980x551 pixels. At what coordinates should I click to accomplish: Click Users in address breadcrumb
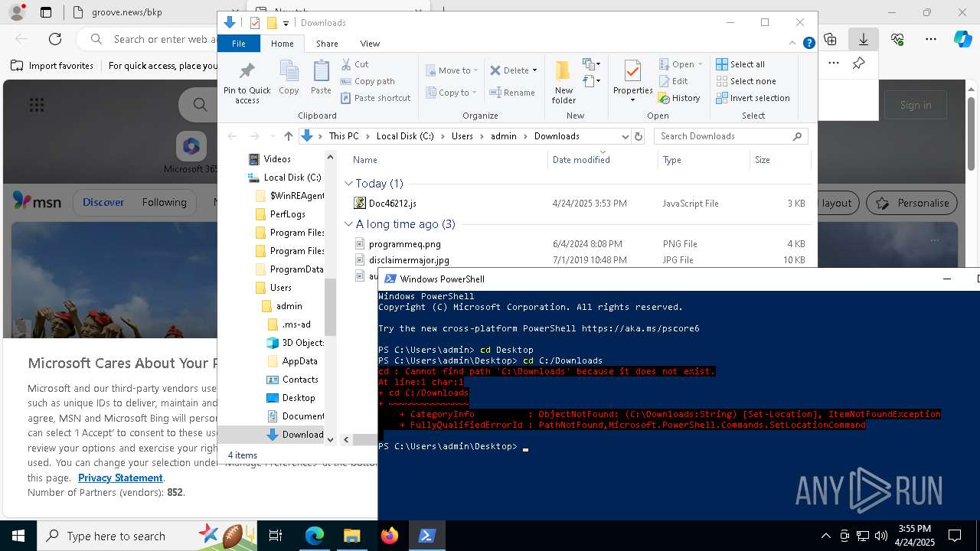click(462, 136)
